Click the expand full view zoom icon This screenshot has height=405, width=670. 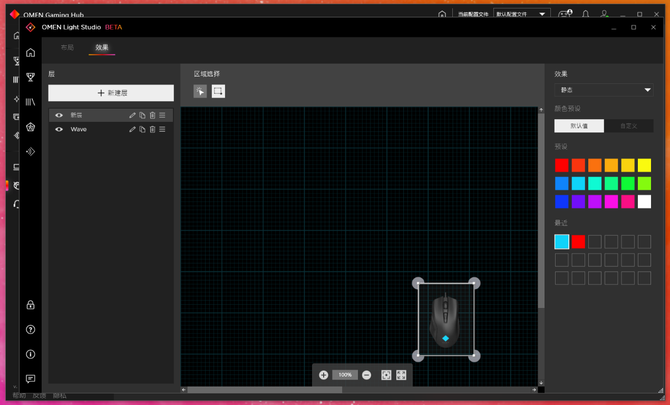point(401,375)
